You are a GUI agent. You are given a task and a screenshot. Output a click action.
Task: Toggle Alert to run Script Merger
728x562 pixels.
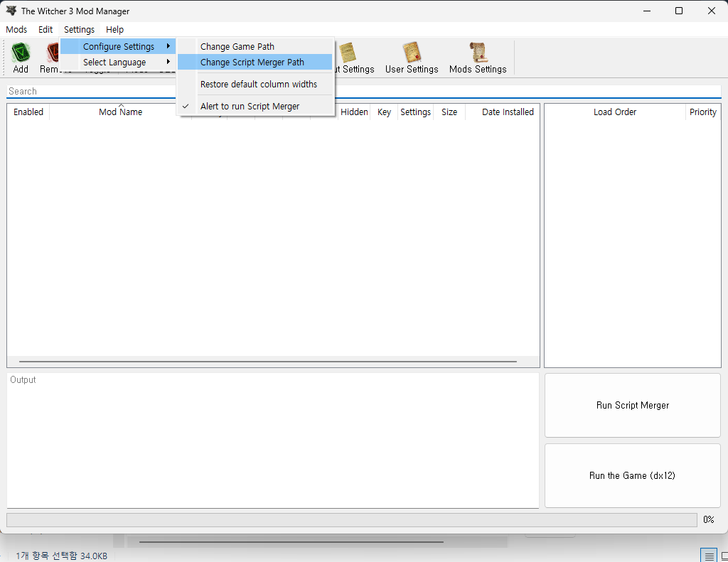click(x=255, y=107)
